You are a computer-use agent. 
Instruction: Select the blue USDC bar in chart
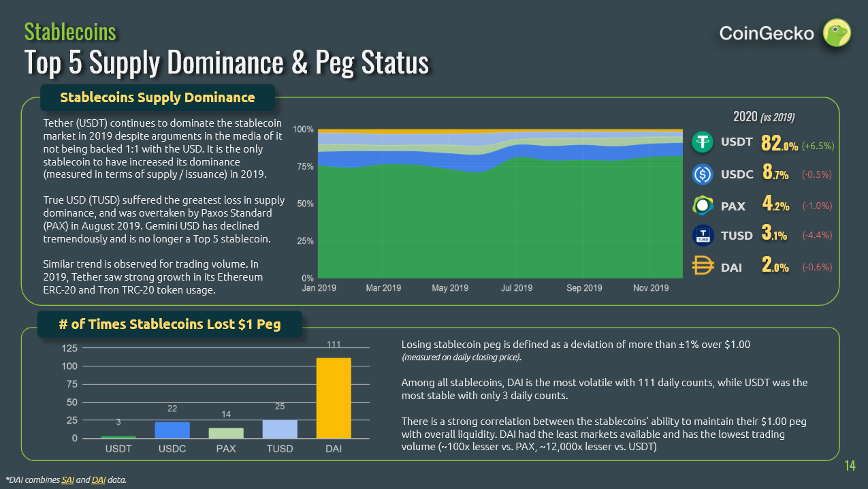tap(172, 430)
